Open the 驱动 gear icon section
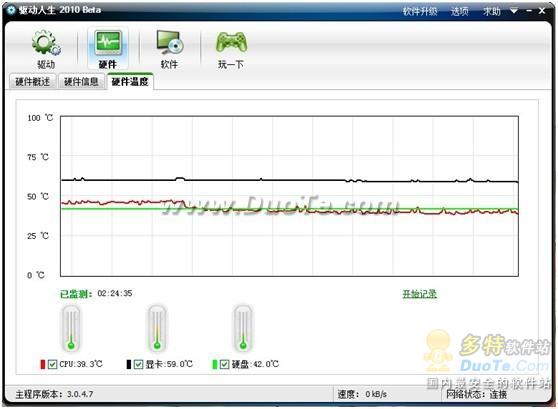The width and height of the screenshot is (558, 409). pyautogui.click(x=46, y=49)
